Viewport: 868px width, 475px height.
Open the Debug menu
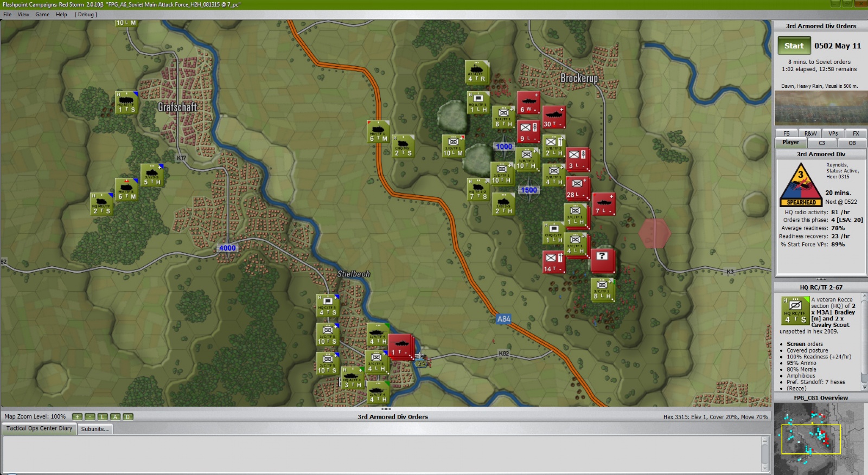(x=86, y=15)
